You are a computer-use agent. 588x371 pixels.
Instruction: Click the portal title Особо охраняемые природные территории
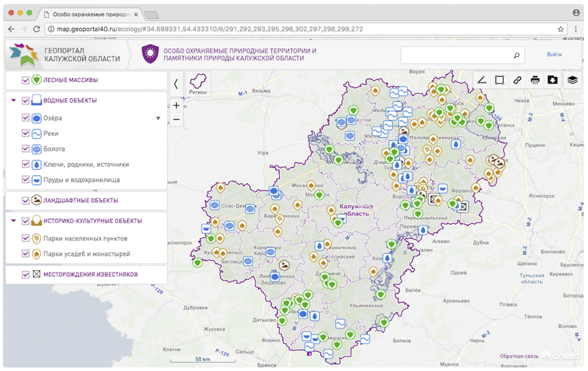point(240,54)
